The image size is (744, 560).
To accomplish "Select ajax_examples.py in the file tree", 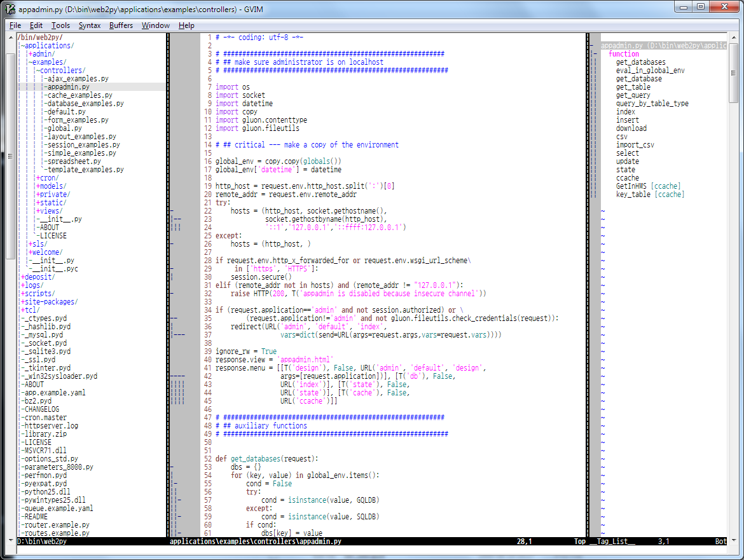I will tap(78, 79).
